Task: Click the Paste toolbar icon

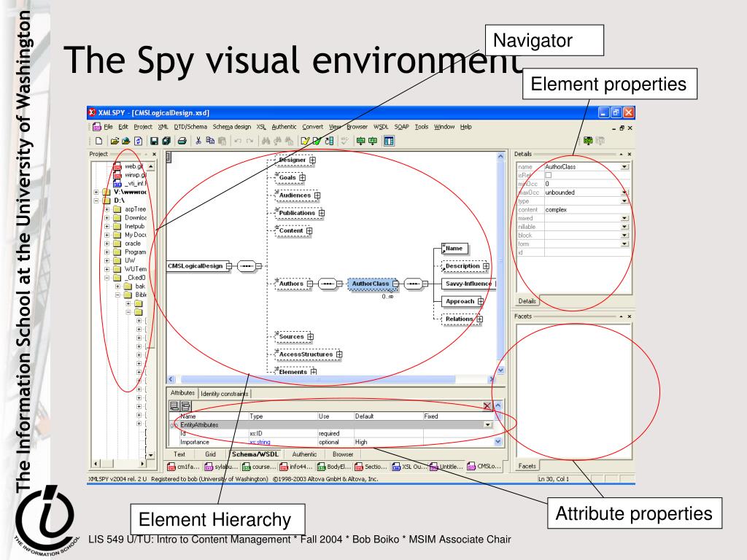Action: 222,141
